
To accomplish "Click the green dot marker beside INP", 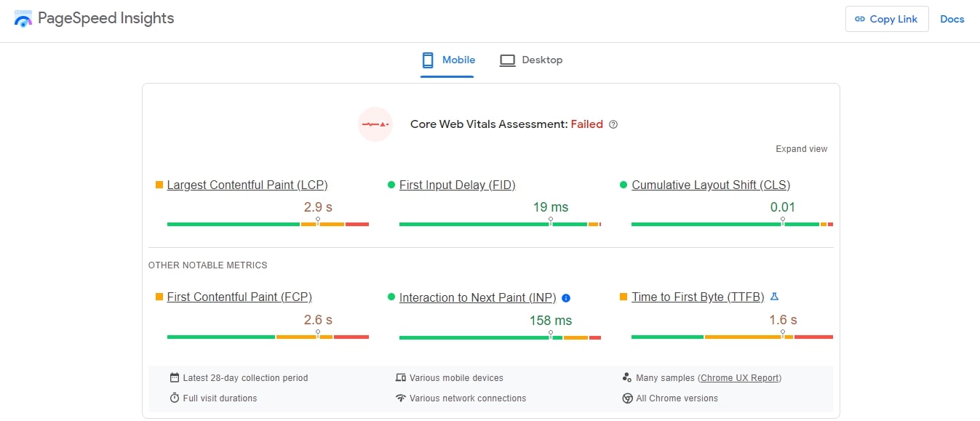I will 391,297.
